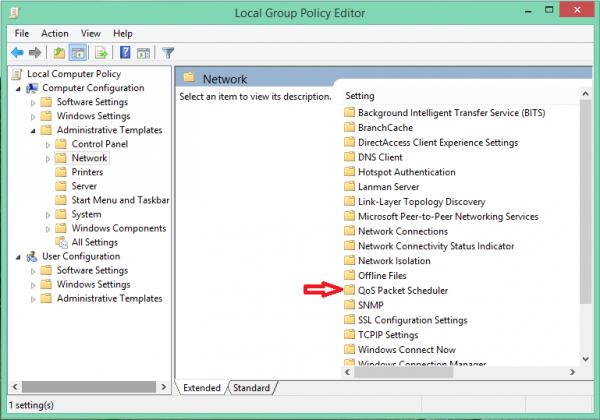Toggle the Show/Hide Console Tree icon
This screenshot has height=420, width=600.
78,53
